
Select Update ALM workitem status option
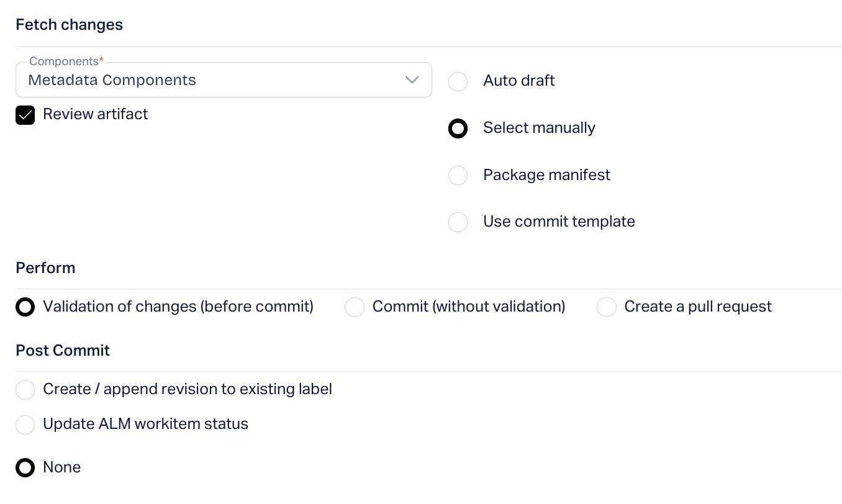point(25,425)
